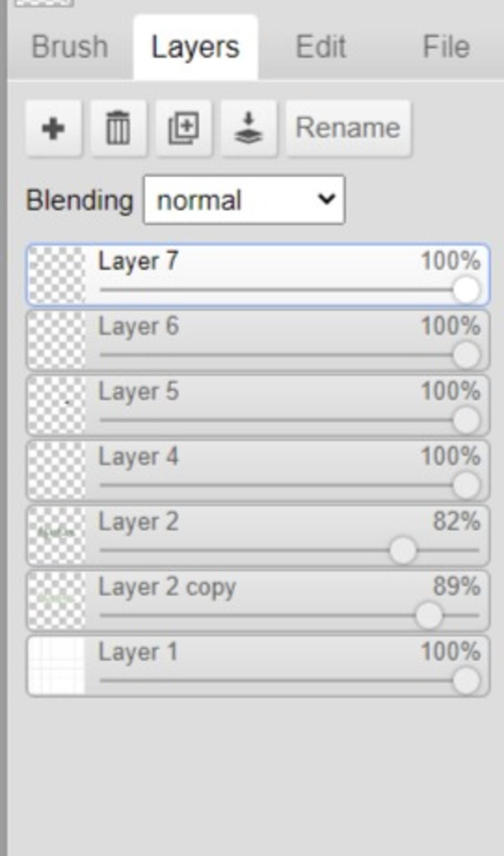The height and width of the screenshot is (856, 504).
Task: Add a new layer with plus icon
Action: [54, 128]
